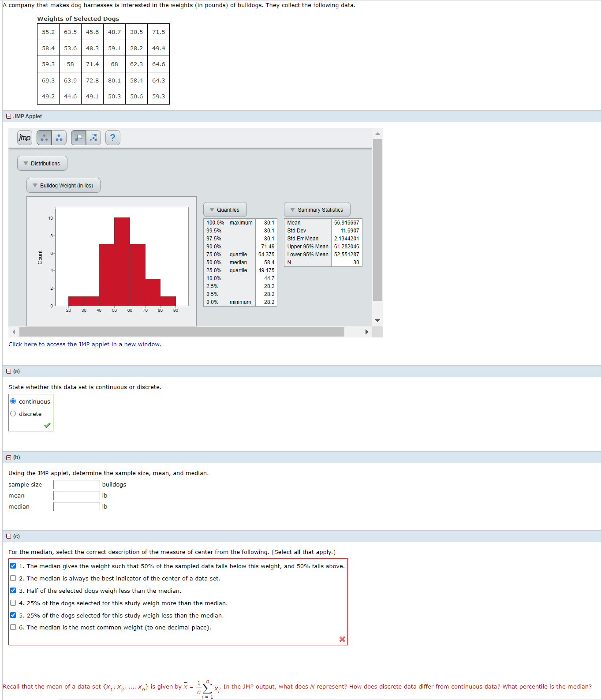Viewport: 601px width, 700px height.
Task: Click the table cell containing 80.1
Action: point(114,80)
